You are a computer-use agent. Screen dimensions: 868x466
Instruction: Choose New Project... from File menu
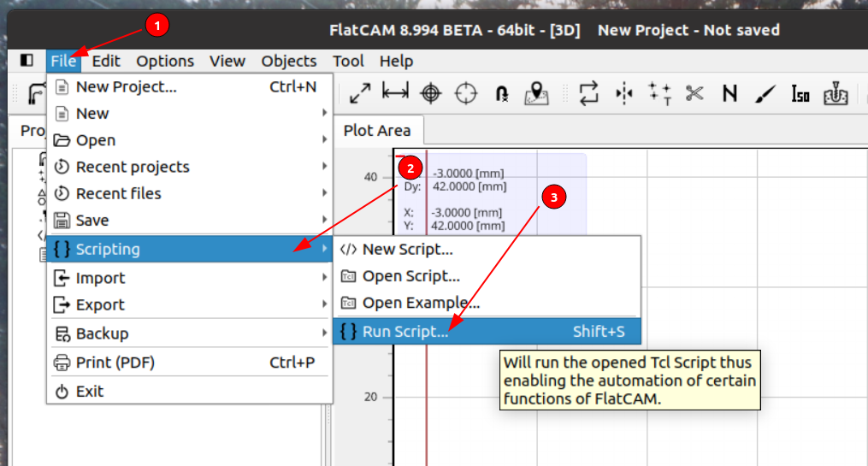189,87
